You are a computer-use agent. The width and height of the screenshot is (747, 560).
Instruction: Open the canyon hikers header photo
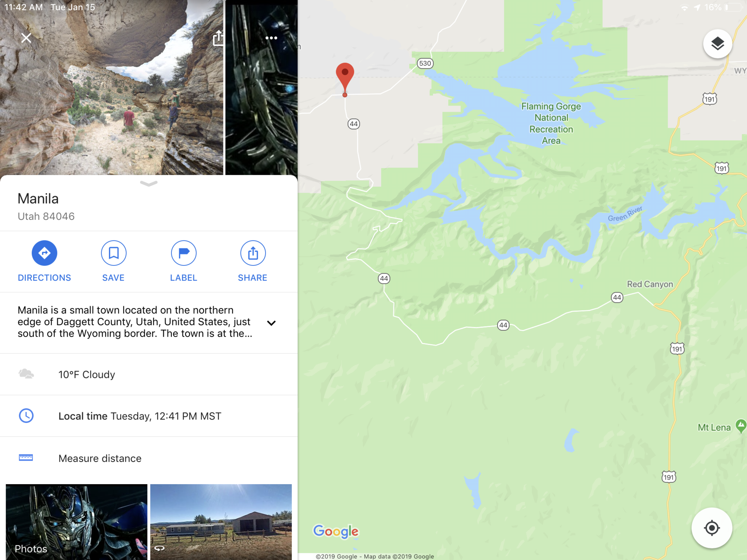(x=111, y=87)
